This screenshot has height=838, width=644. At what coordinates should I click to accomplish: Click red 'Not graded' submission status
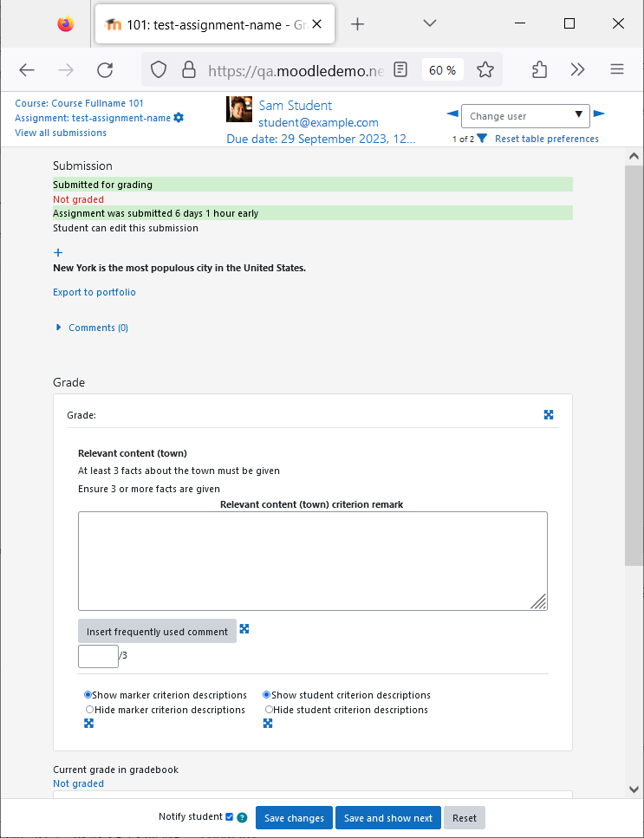78,199
